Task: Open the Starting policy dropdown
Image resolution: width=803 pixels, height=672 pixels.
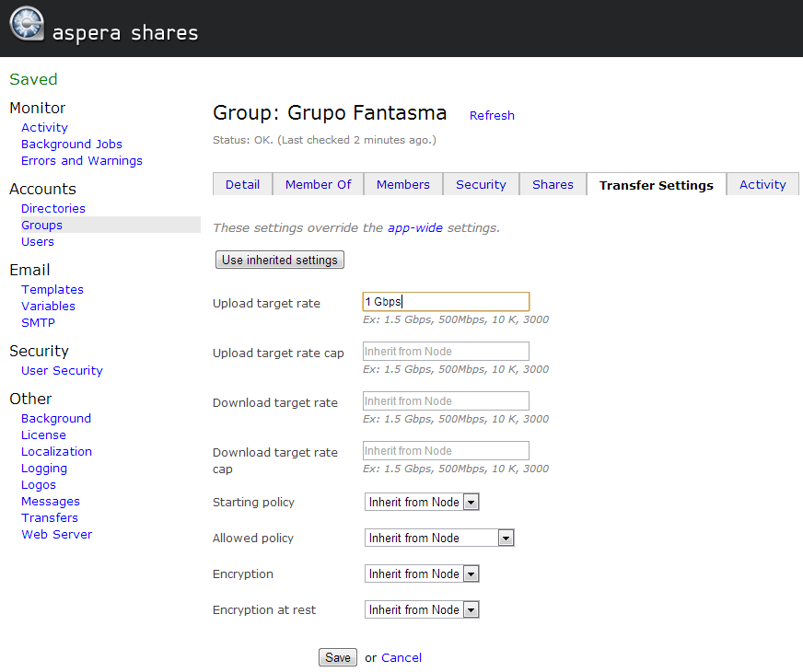Action: [x=422, y=502]
